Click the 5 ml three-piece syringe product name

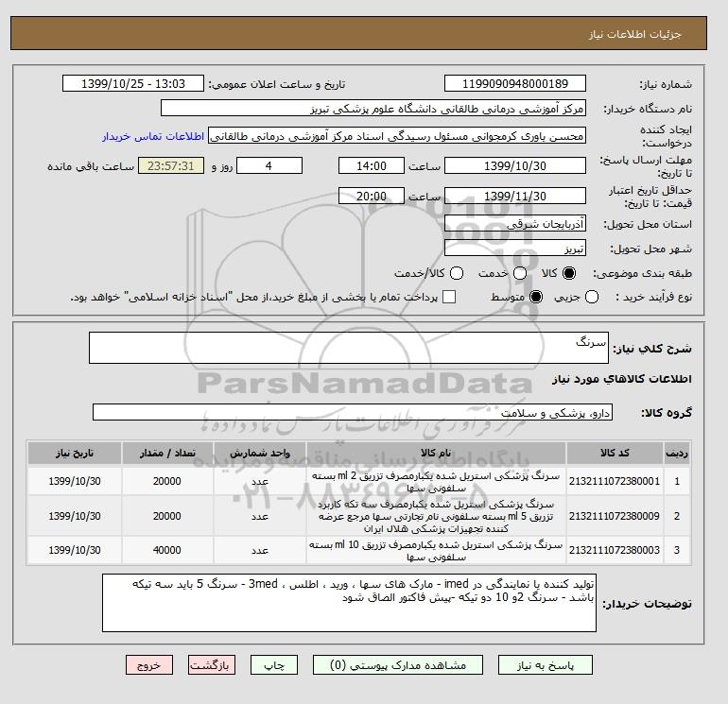click(436, 516)
